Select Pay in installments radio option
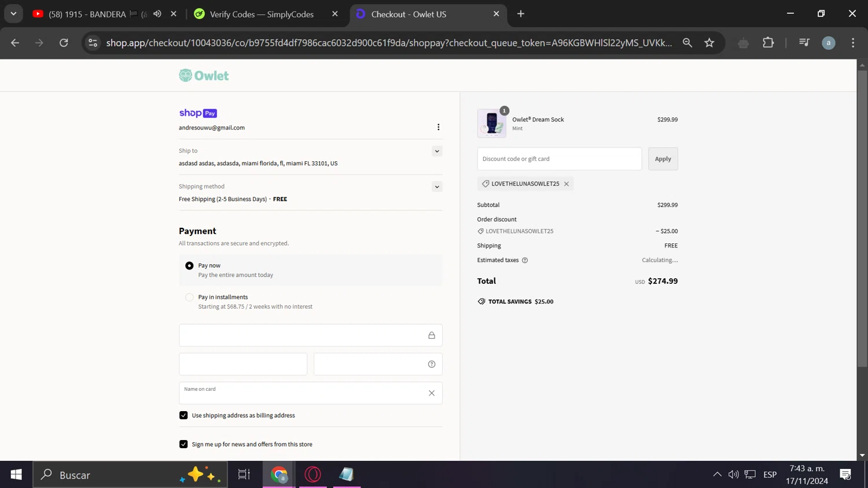Image resolution: width=868 pixels, height=488 pixels. pyautogui.click(x=189, y=297)
